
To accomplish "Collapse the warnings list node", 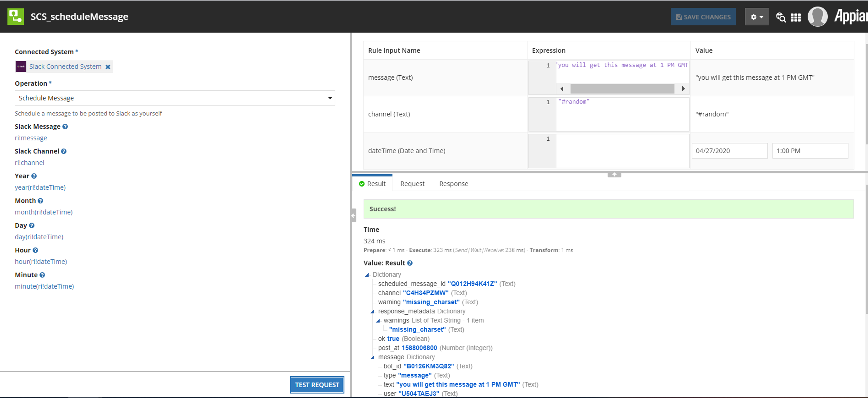I will click(378, 320).
